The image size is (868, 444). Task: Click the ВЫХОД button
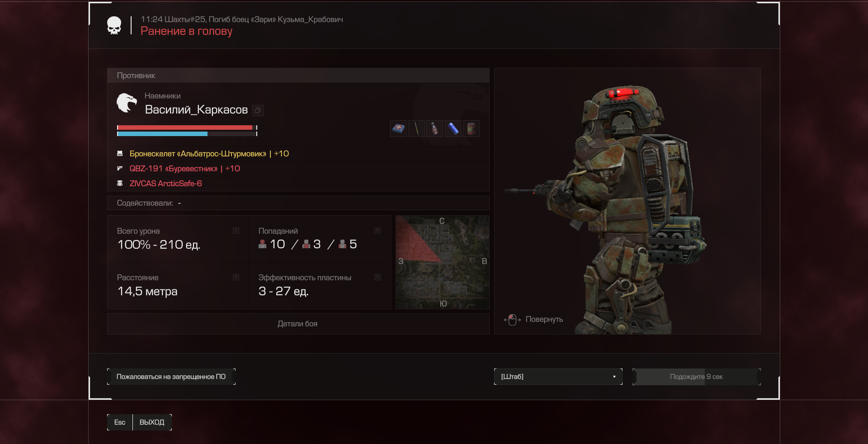(x=152, y=422)
